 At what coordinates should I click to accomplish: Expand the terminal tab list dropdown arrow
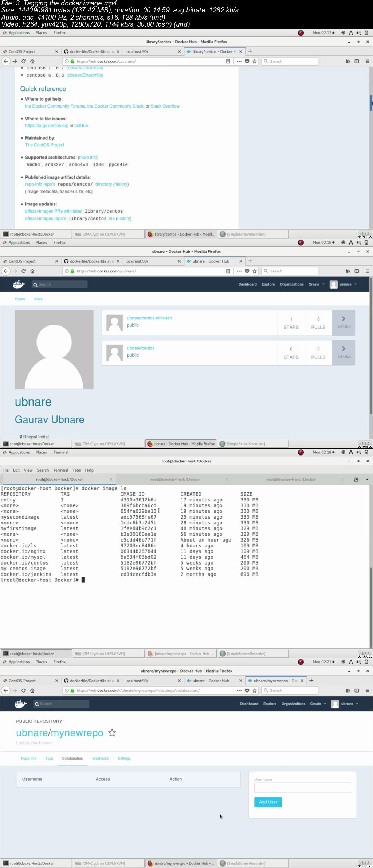(x=367, y=480)
